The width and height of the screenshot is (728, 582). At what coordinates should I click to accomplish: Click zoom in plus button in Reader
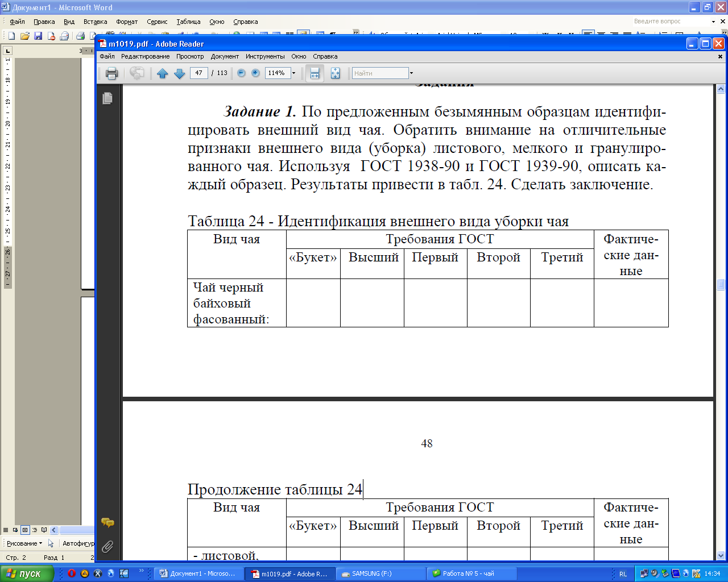pos(255,73)
